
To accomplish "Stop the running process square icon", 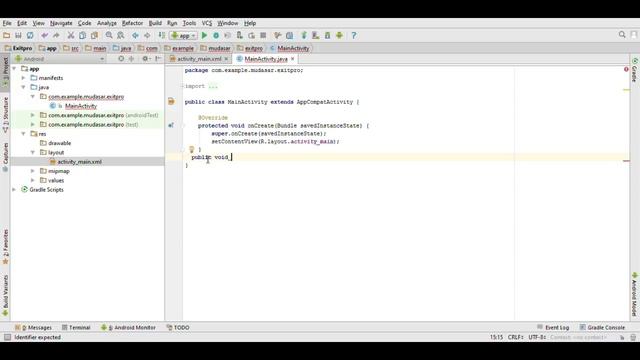I will tap(263, 36).
